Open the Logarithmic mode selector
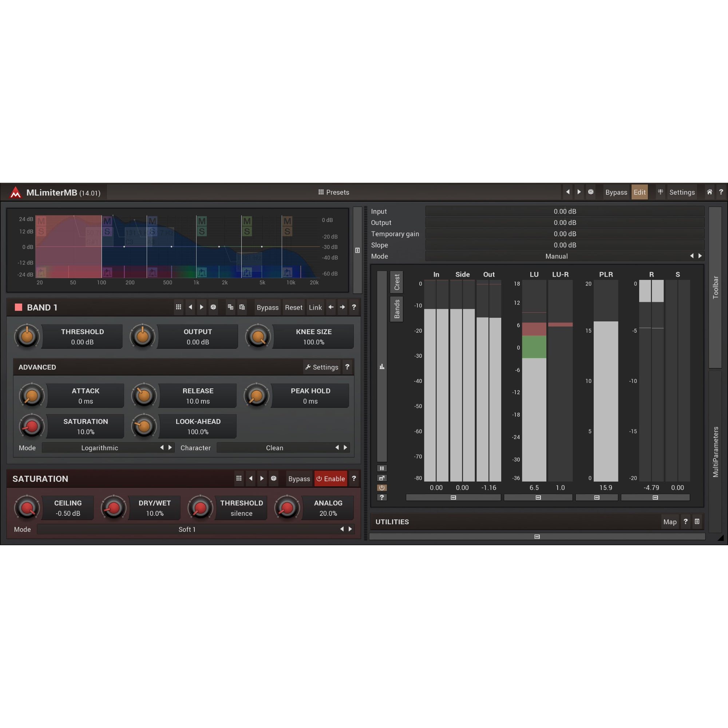The width and height of the screenshot is (728, 728). pos(108,448)
